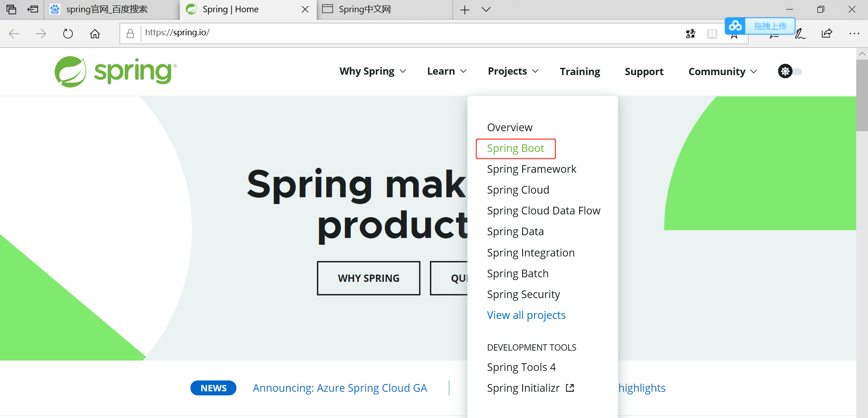Click Announcing: Azure Spring Cloud GA link
Screen dimensions: 868x418
pos(340,388)
